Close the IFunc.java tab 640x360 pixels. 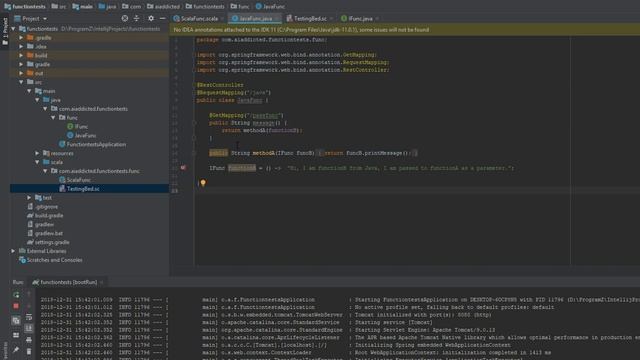[378, 19]
